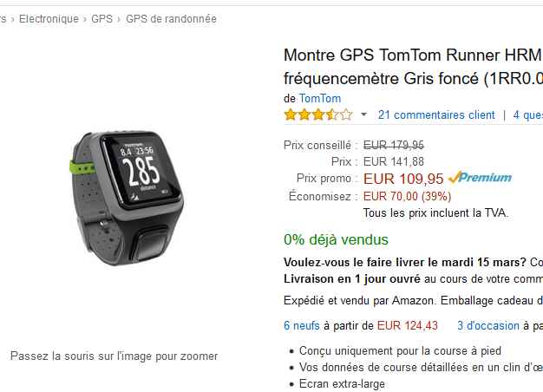Click the questions answered link
Image resolution: width=543 pixels, height=392 pixels.
point(527,114)
